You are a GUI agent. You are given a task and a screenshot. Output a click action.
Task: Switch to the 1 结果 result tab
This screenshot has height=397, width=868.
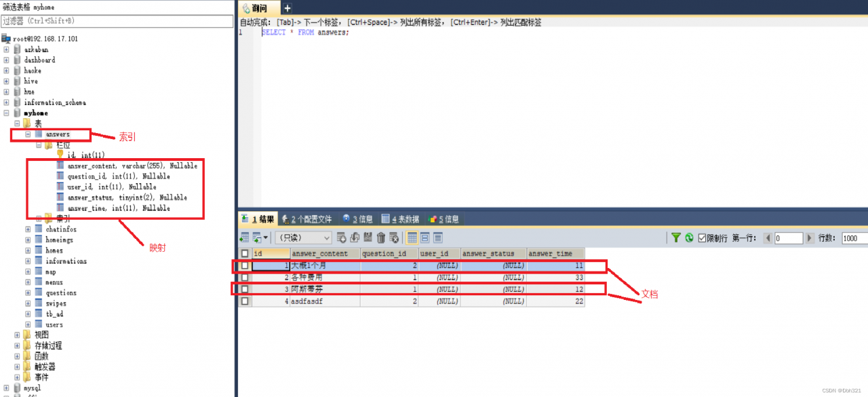point(258,219)
